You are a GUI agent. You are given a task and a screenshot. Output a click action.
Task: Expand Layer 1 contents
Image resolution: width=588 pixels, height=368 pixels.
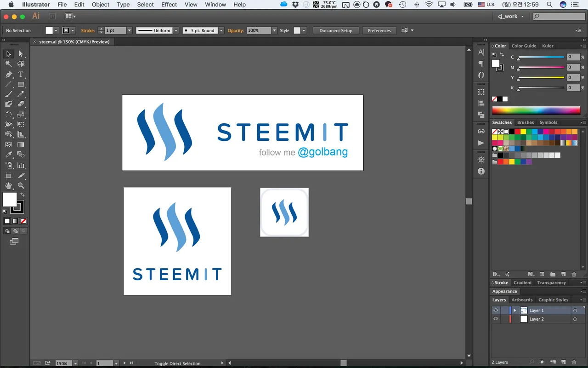(515, 310)
